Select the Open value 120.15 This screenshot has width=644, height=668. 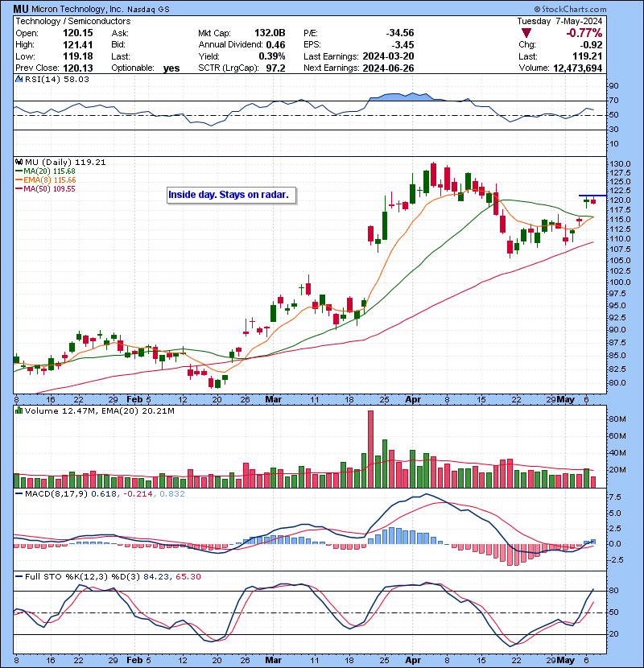(77, 33)
